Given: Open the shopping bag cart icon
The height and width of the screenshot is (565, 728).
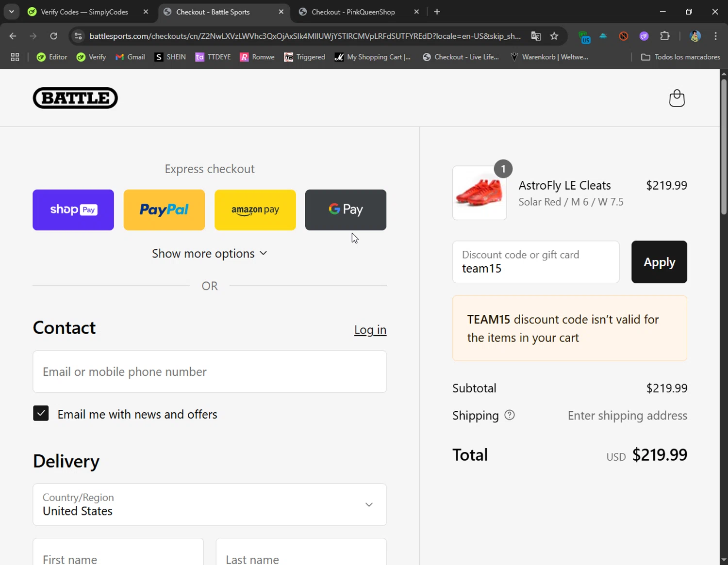Looking at the screenshot, I should [677, 98].
